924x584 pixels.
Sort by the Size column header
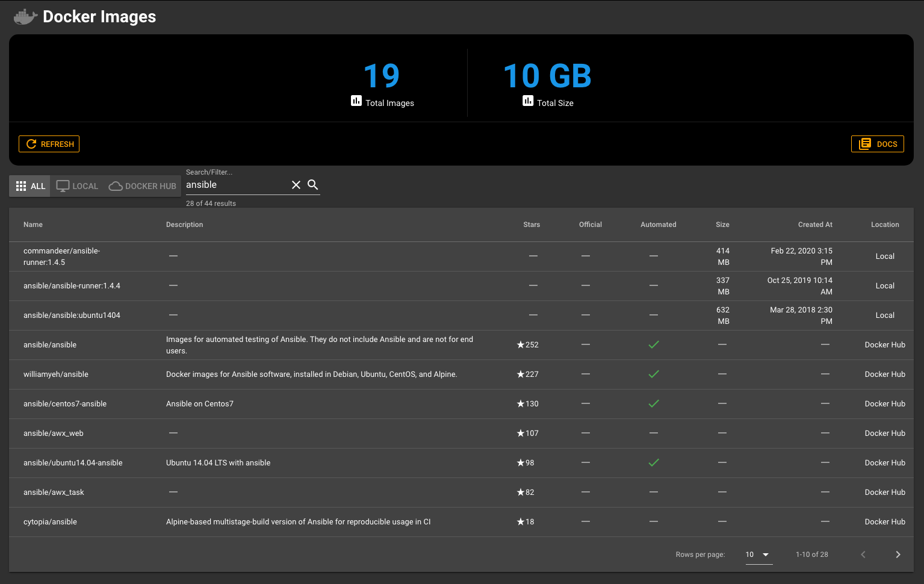click(722, 225)
